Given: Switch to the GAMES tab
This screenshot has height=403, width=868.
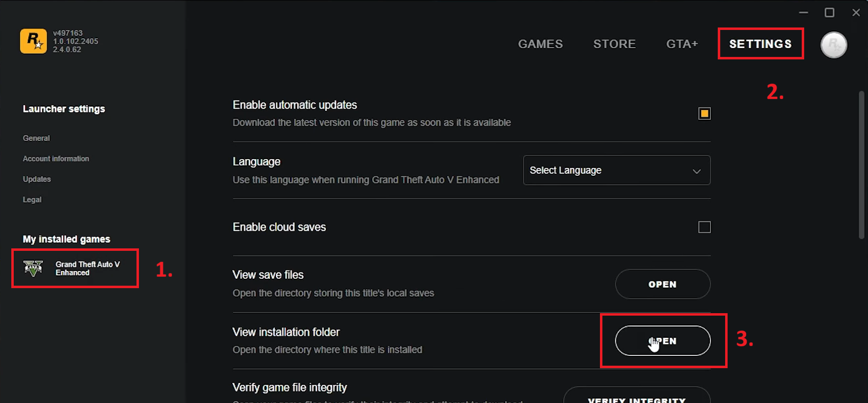Looking at the screenshot, I should click(540, 44).
